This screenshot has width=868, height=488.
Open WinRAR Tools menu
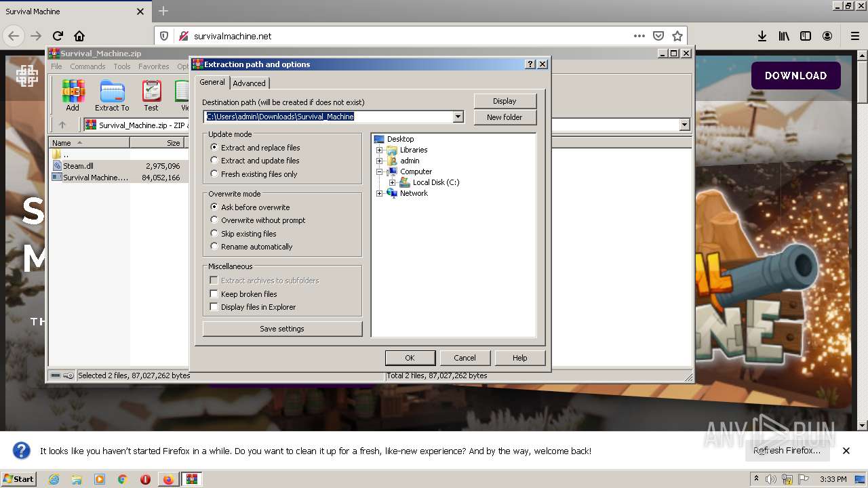coord(122,66)
